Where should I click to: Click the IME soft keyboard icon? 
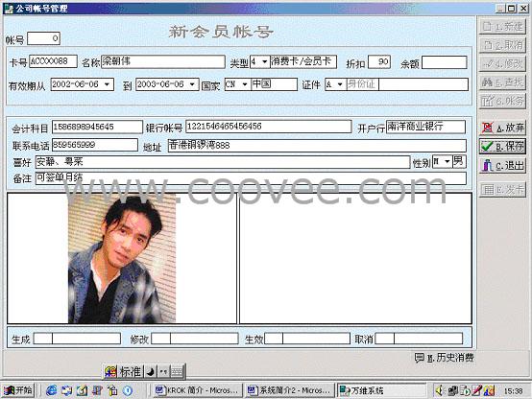[177, 372]
